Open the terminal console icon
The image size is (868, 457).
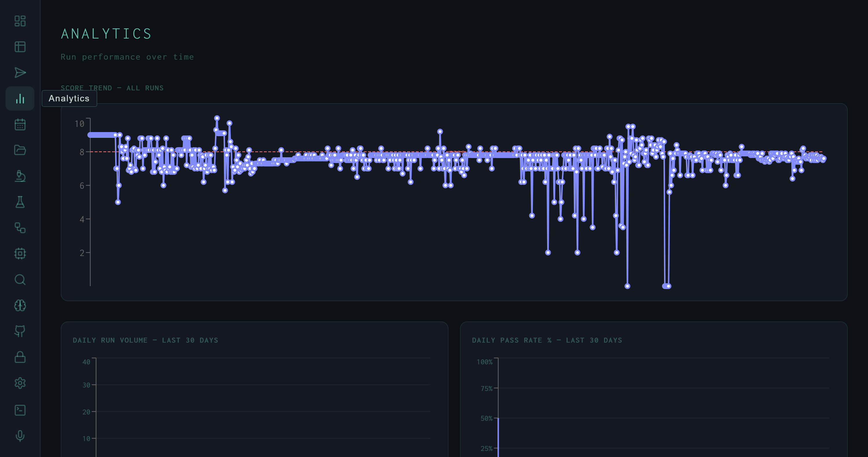click(20, 410)
